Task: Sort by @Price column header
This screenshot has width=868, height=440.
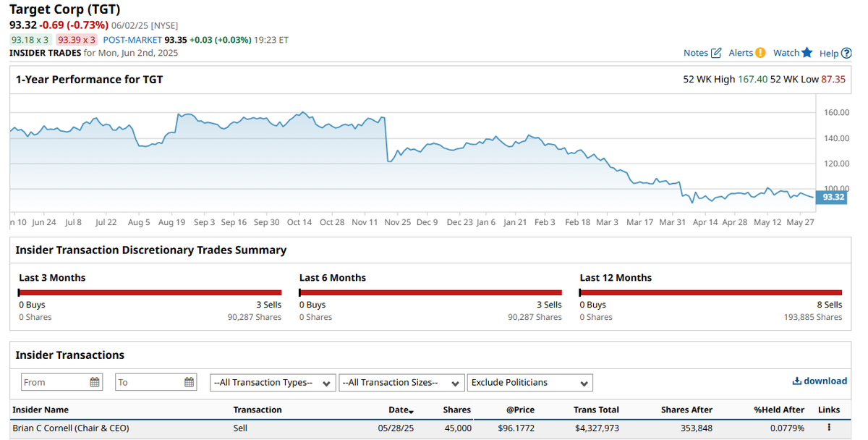Action: pyautogui.click(x=520, y=410)
